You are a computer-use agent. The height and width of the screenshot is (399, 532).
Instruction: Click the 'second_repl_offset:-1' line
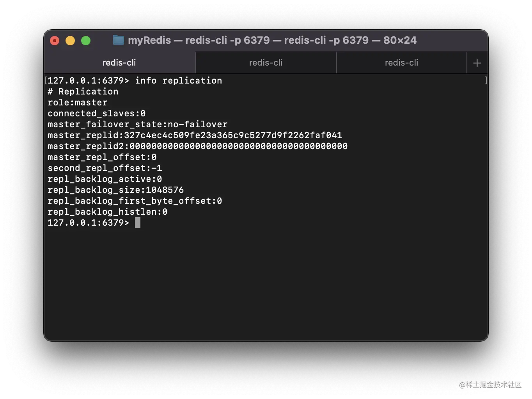click(x=105, y=168)
